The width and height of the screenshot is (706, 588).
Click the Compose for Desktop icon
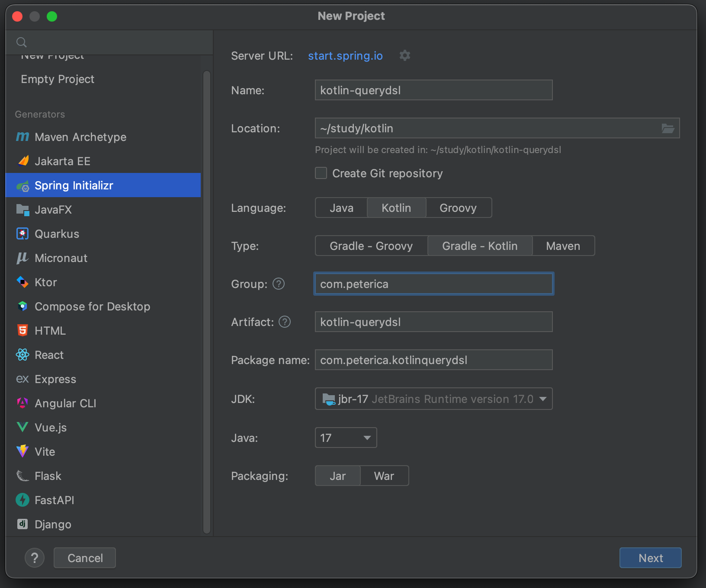pos(22,307)
